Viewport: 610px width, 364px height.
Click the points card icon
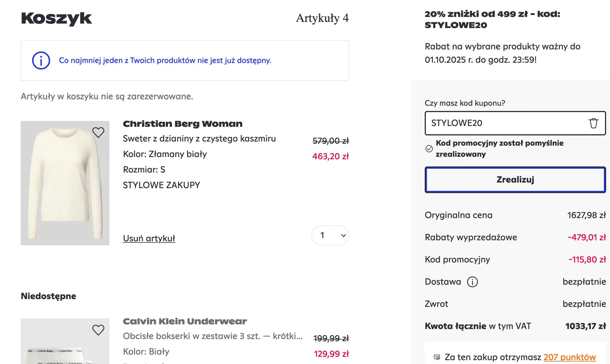[437, 357]
